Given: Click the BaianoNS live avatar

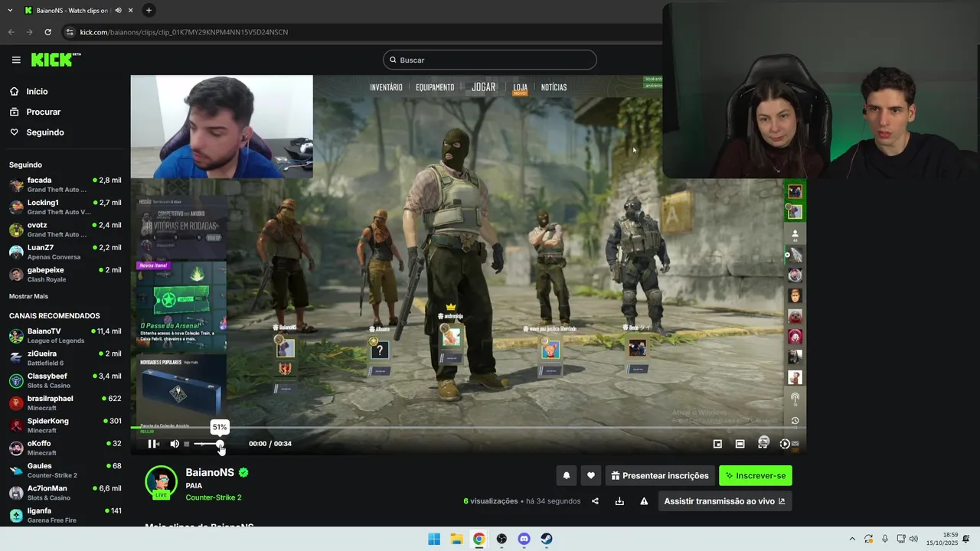Looking at the screenshot, I should (x=161, y=482).
